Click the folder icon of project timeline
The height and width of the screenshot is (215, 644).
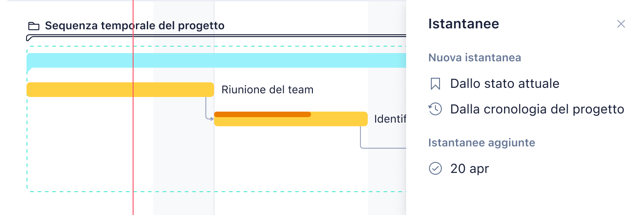coord(33,26)
